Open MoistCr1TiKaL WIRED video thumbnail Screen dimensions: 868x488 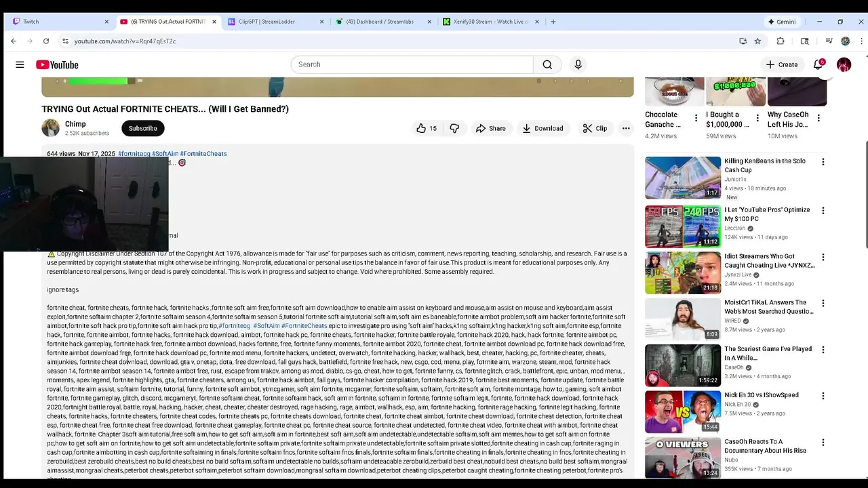coord(683,319)
